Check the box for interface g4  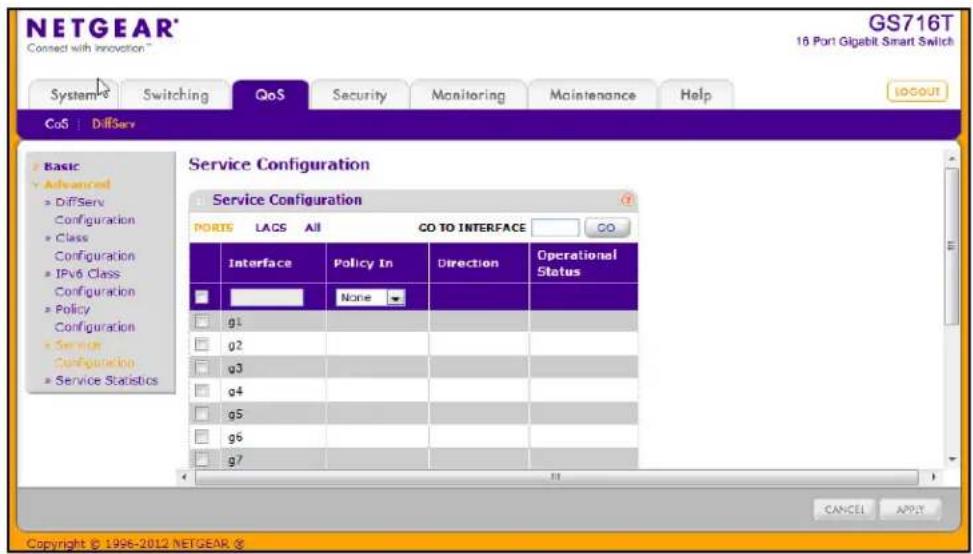[202, 390]
